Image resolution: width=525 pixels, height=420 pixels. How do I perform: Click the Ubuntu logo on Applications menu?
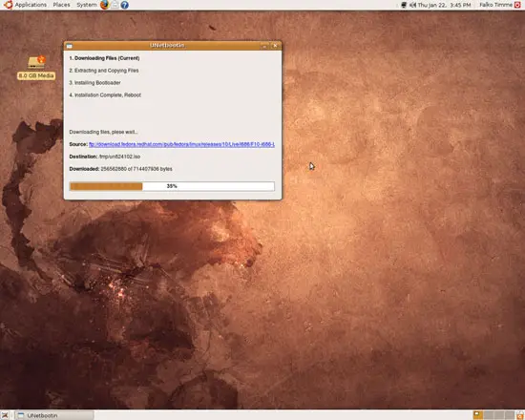[8, 5]
